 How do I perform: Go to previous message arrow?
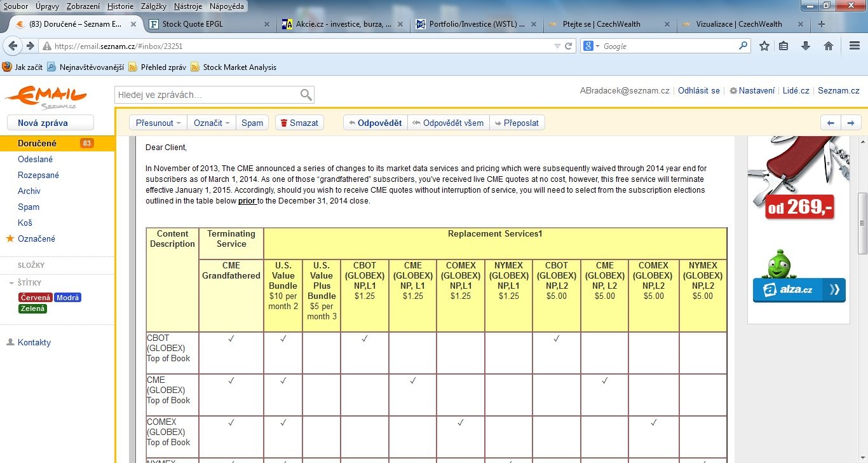pos(831,123)
